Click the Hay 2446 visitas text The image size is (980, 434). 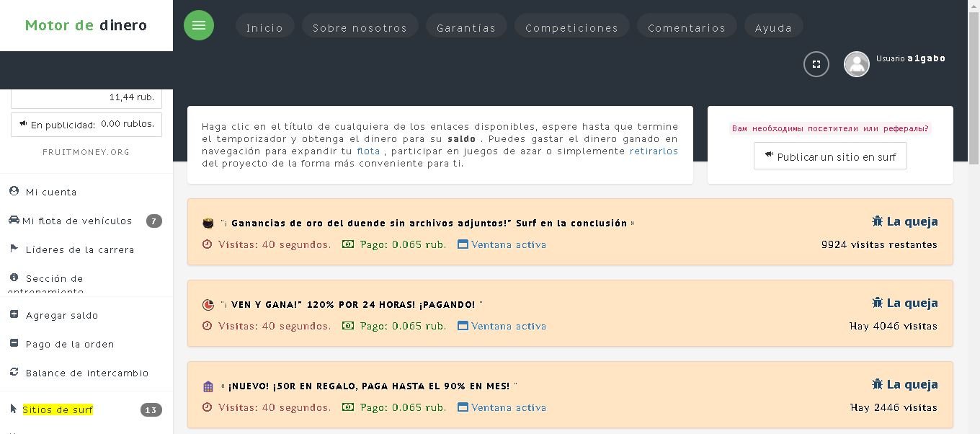(894, 407)
